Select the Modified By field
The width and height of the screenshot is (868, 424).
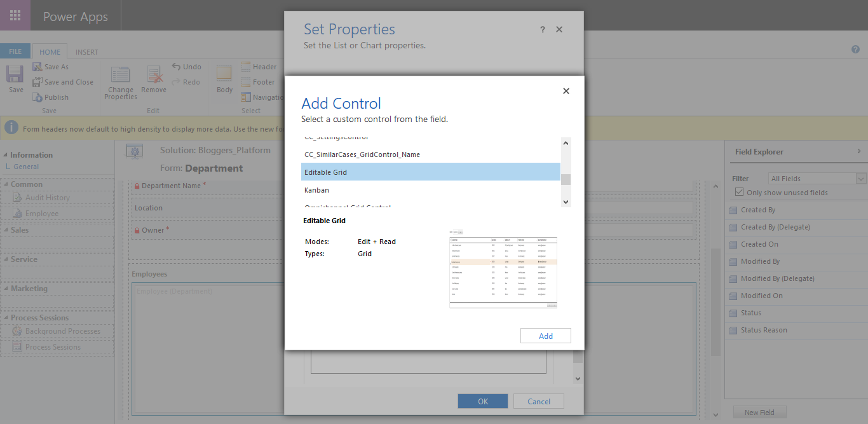(796, 261)
